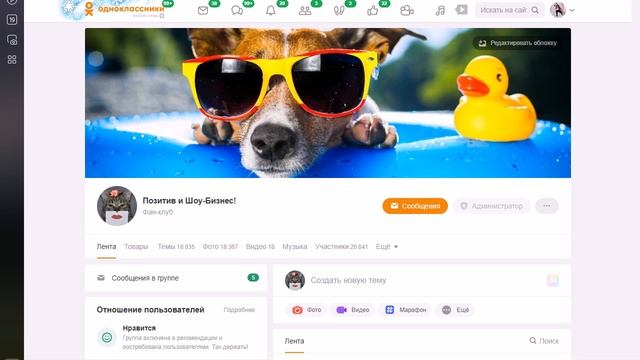Viewport: 640px width, 360px height.
Task: Open video player icon in top bar
Action: (461, 9)
